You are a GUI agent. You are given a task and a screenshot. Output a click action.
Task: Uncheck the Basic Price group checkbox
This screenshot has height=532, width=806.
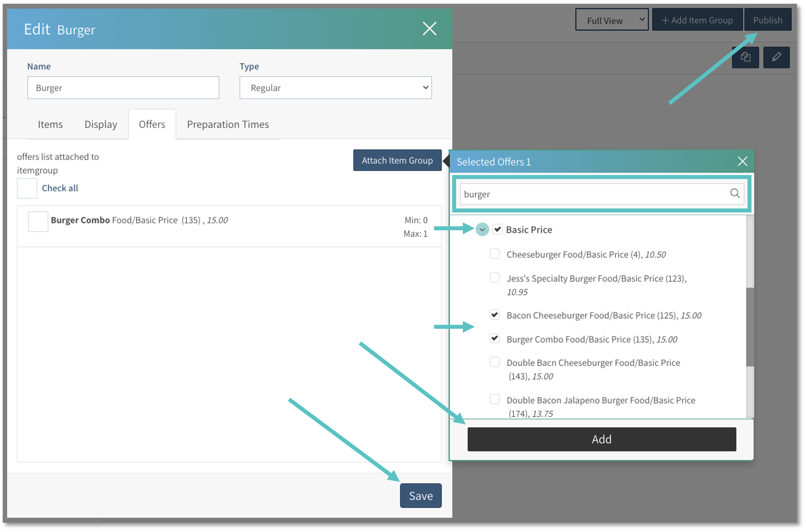(498, 229)
